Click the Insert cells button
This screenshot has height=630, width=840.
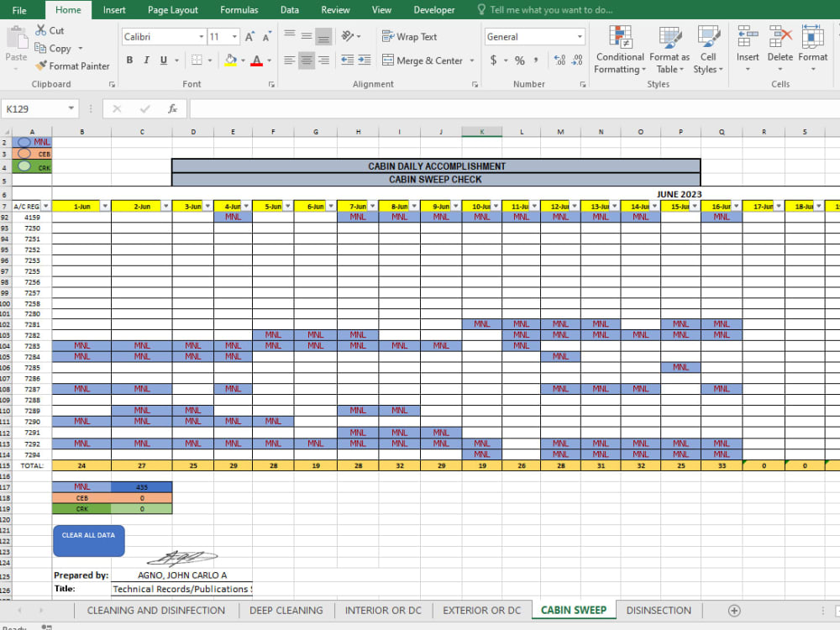tap(748, 48)
